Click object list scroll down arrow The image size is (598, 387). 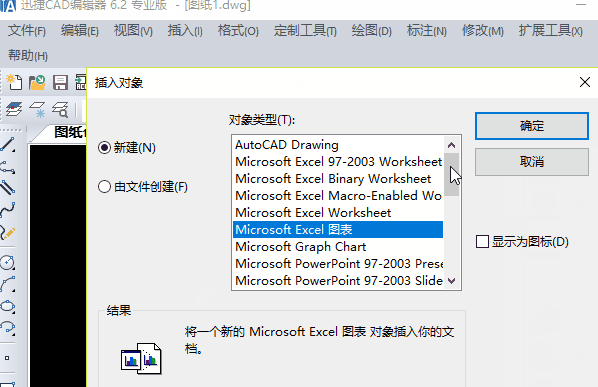coord(452,281)
